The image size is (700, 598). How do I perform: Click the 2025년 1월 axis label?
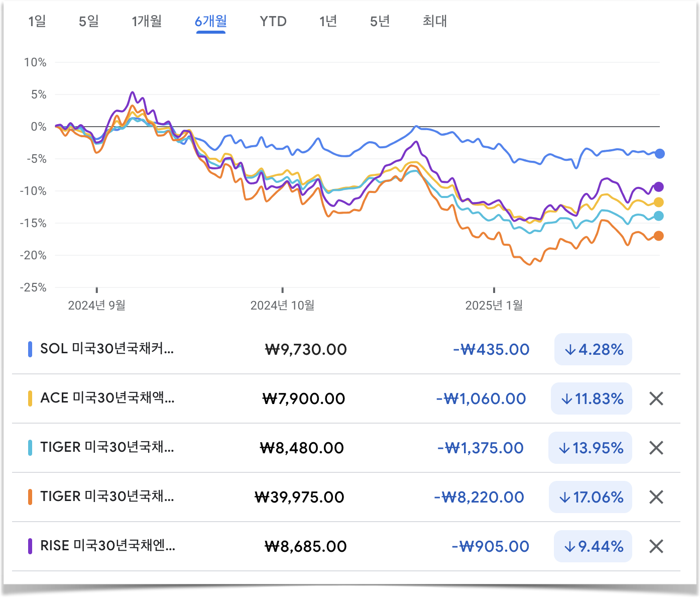[x=494, y=305]
